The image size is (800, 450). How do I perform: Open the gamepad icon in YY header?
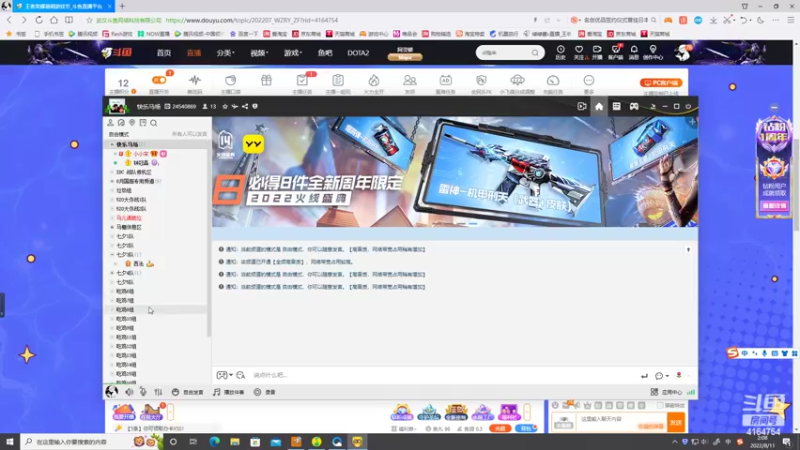point(634,106)
